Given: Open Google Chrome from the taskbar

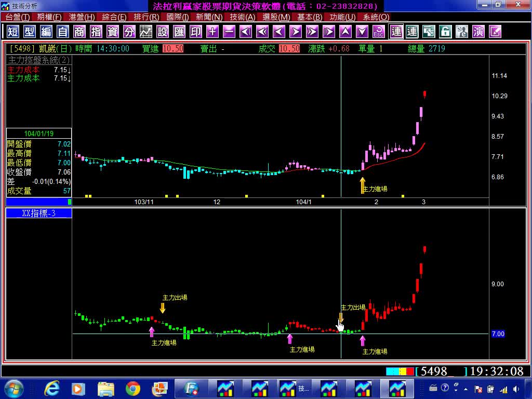Looking at the screenshot, I should [133, 388].
